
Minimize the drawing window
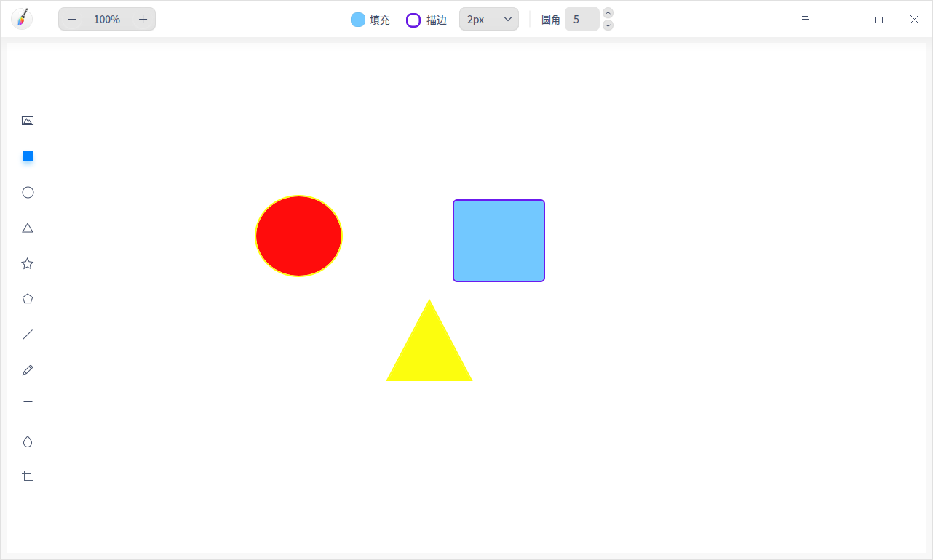(x=842, y=20)
